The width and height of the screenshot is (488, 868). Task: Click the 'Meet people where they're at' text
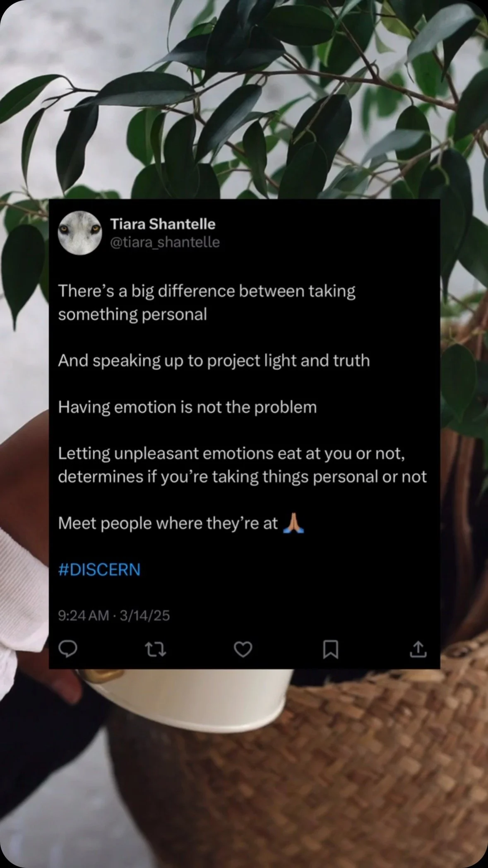tap(168, 523)
